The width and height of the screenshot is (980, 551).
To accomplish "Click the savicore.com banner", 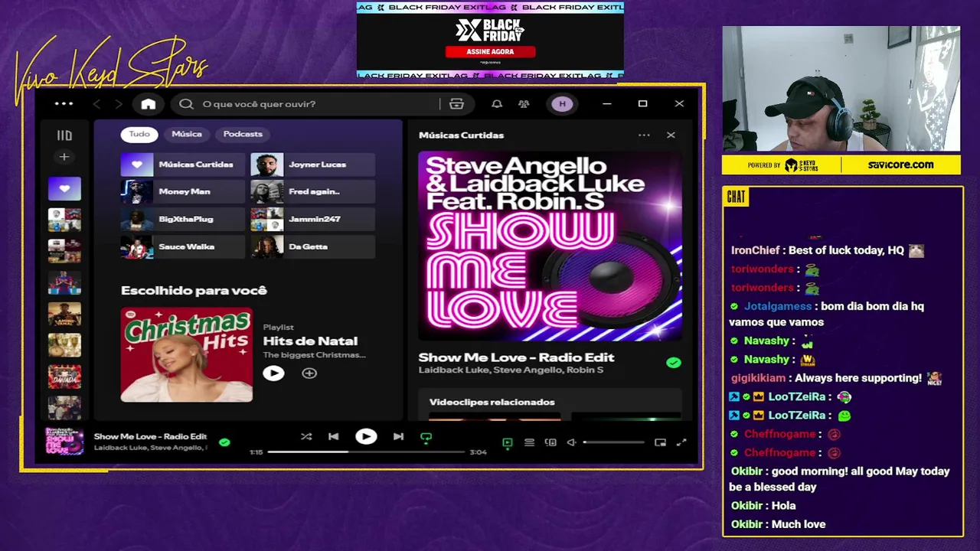I will click(x=900, y=165).
